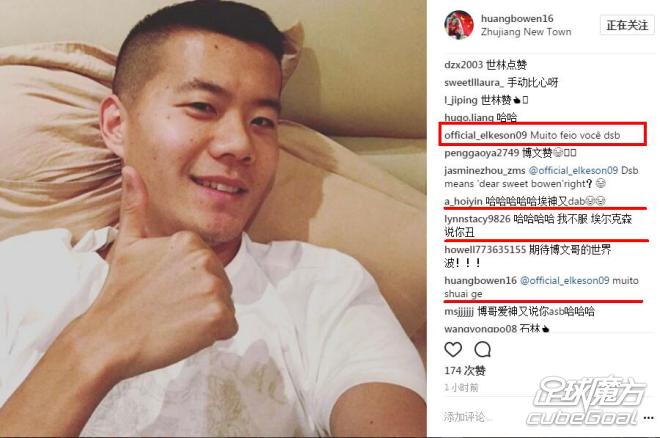Open dzx2003 commenter profile
Screen dimensions: 660x438
[463, 65]
